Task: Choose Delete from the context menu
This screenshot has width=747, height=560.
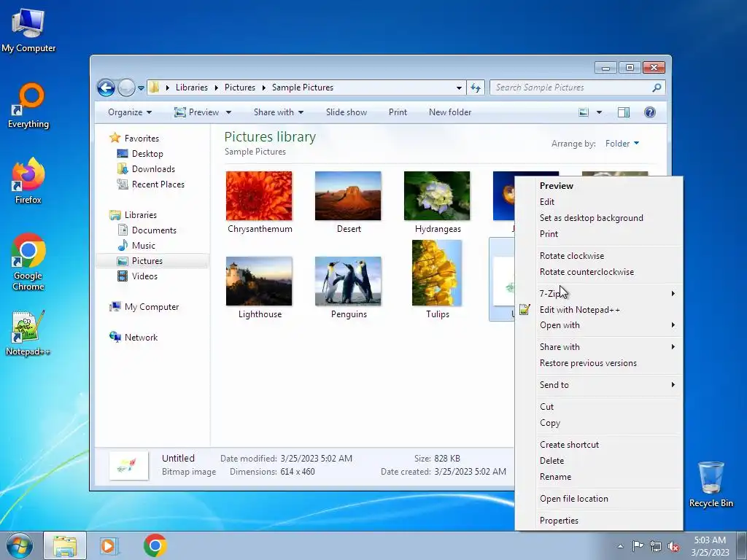Action: (608, 461)
